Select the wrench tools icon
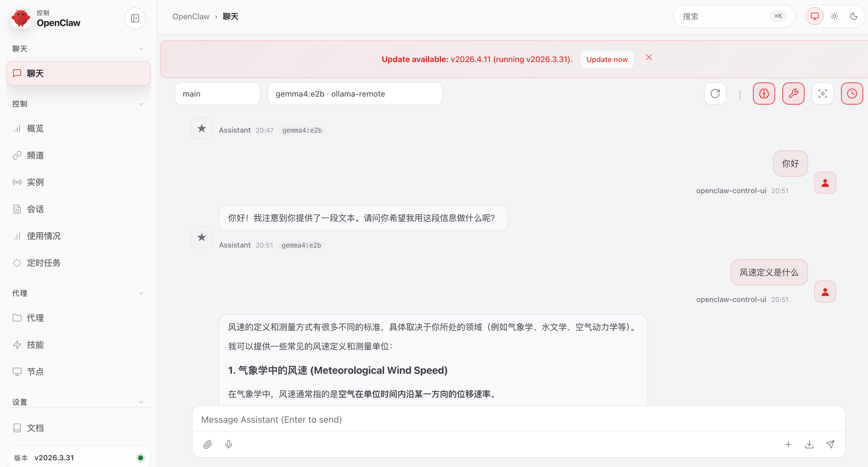Image resolution: width=868 pixels, height=467 pixels. tap(793, 93)
